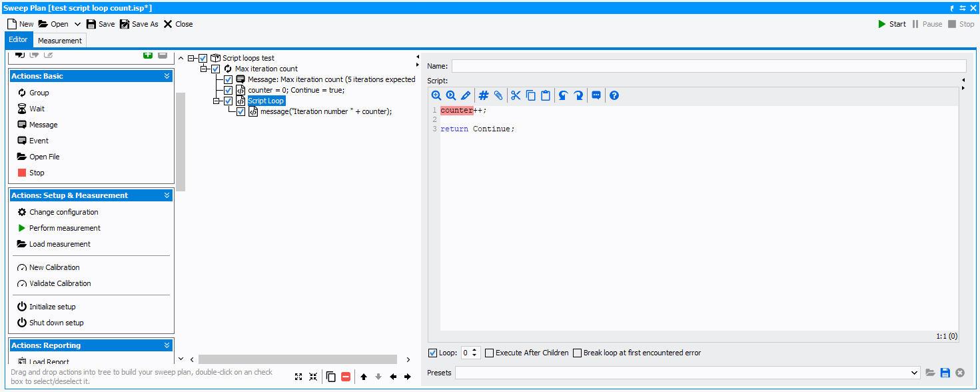Select the Perform measurement action
The height and width of the screenshot is (392, 980).
click(x=59, y=228)
